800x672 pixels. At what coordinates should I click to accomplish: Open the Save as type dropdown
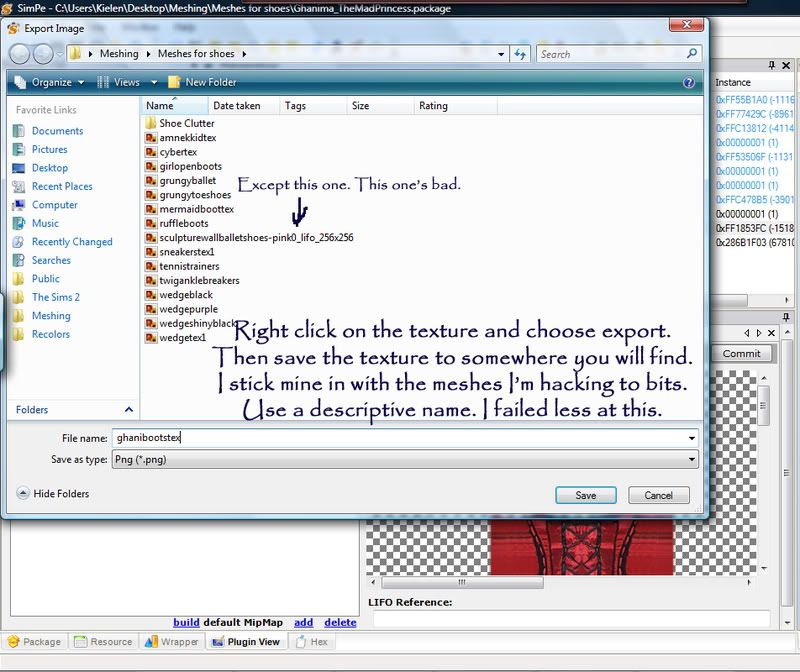coord(691,459)
